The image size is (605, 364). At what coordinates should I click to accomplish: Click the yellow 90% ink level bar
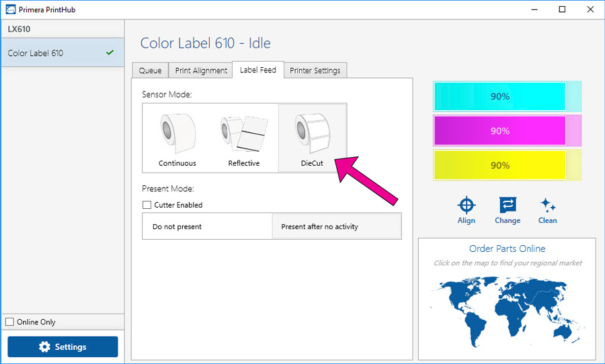508,165
